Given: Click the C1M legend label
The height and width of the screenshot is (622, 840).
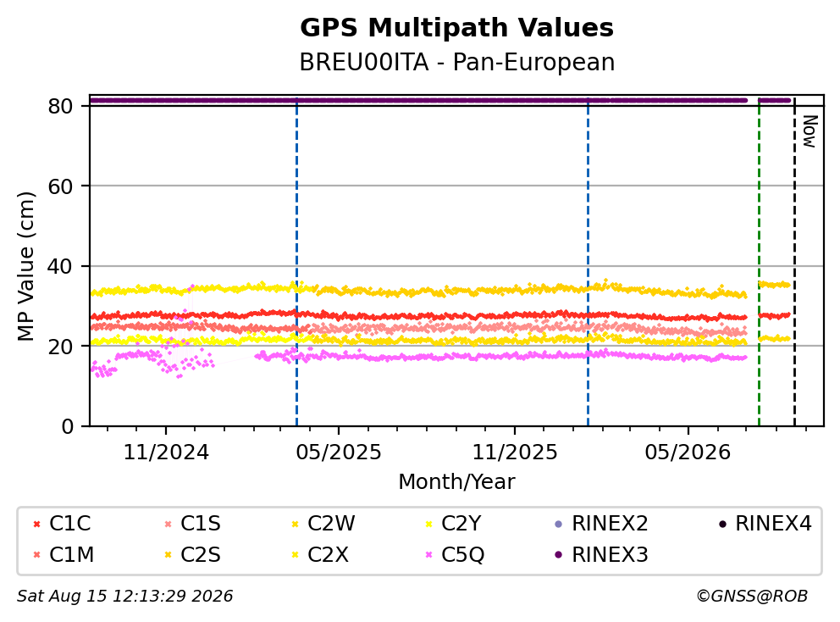Looking at the screenshot, I should [x=71, y=554].
